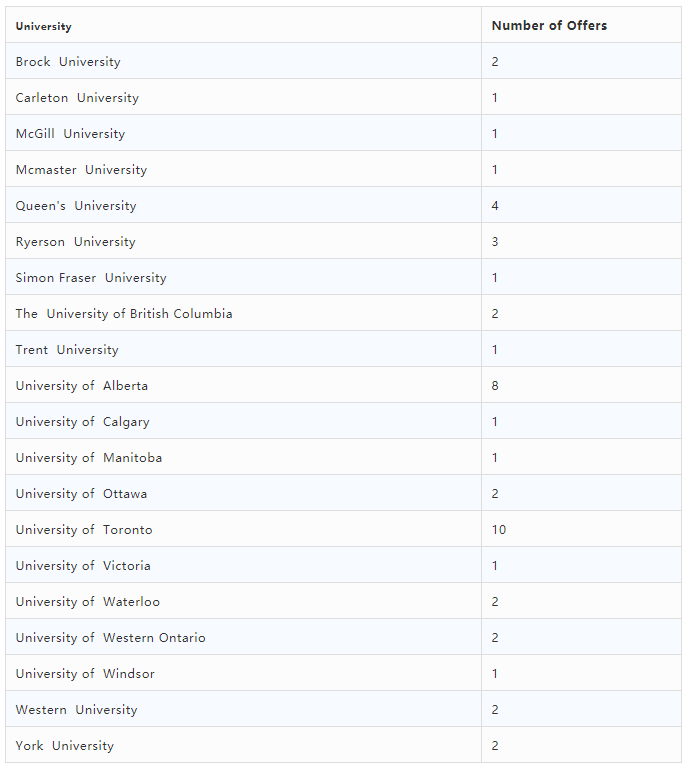The image size is (691, 776).
Task: Select the University of Ottawa entry
Action: (81, 494)
